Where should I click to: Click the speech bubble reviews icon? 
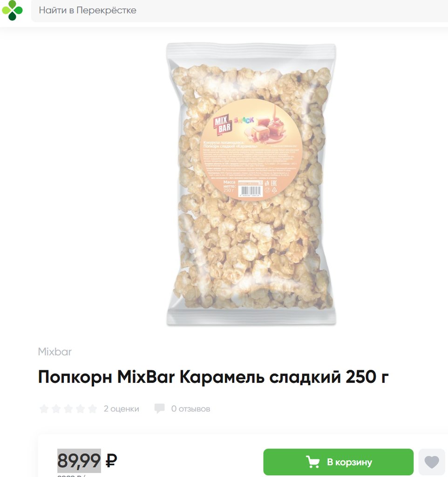(159, 409)
